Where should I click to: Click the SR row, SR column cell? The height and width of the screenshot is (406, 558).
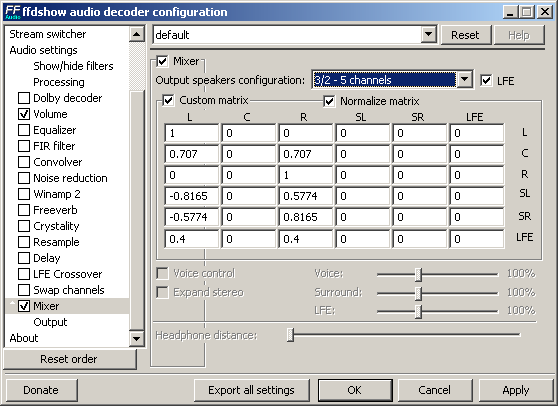click(419, 217)
